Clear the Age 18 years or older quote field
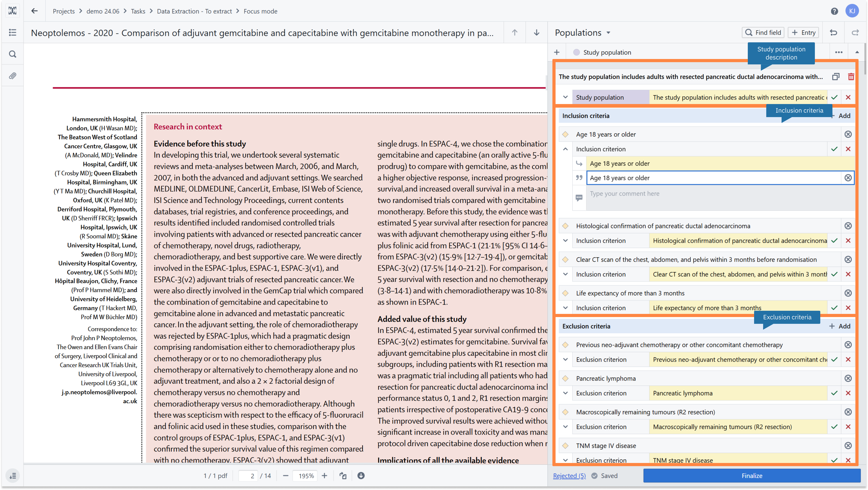The height and width of the screenshot is (490, 868). 848,178
